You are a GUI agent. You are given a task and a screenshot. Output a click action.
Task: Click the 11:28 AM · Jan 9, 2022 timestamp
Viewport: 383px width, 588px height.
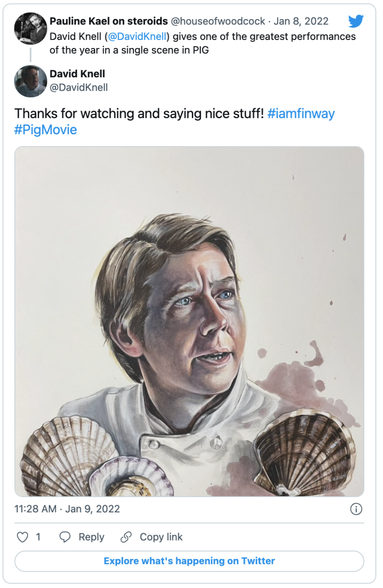(x=67, y=509)
